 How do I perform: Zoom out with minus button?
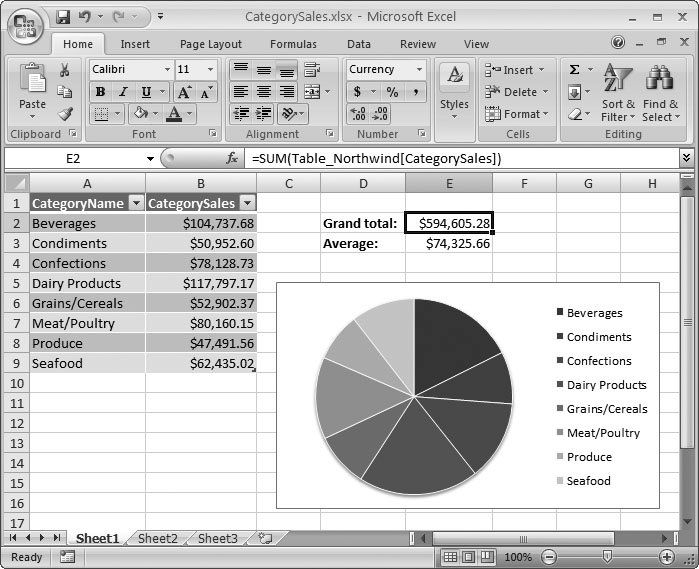[549, 557]
